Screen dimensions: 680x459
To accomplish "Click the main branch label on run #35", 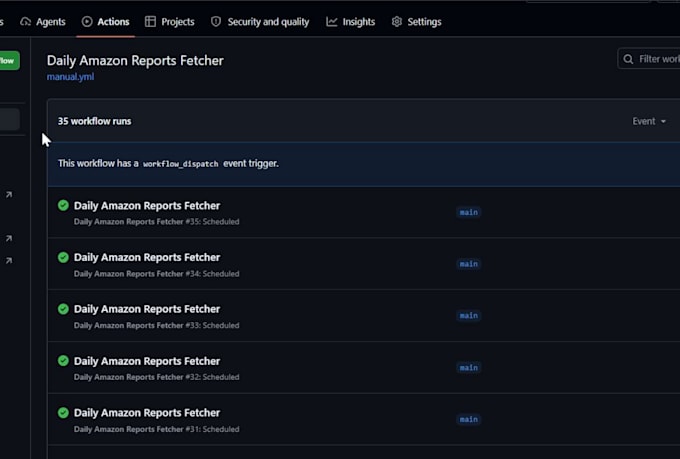I will (469, 212).
